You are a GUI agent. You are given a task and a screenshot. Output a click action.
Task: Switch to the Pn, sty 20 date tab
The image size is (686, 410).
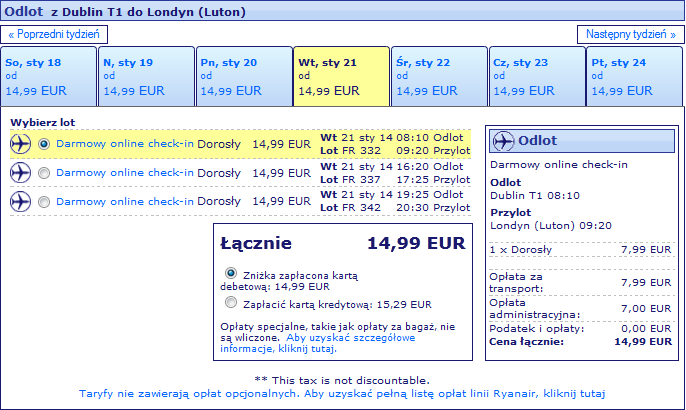click(x=244, y=77)
